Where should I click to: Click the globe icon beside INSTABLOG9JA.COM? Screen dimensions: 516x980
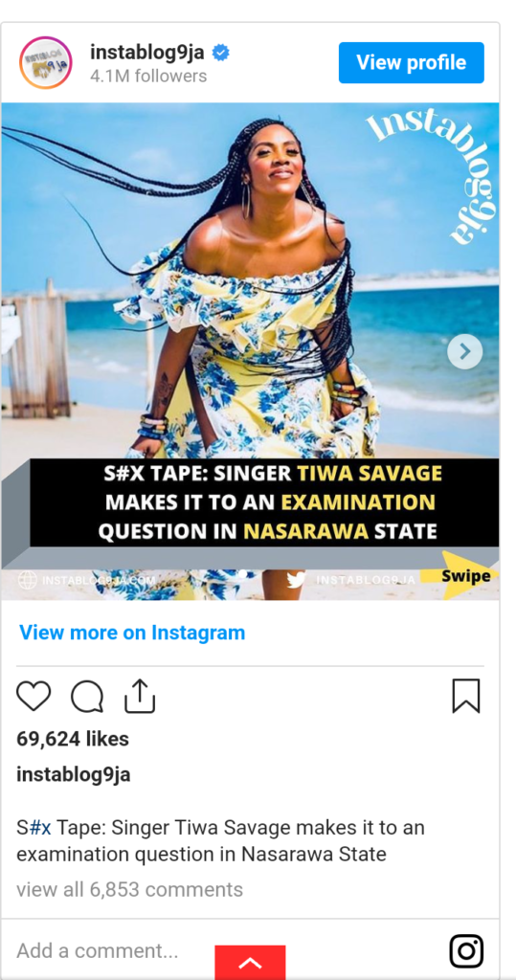27,580
